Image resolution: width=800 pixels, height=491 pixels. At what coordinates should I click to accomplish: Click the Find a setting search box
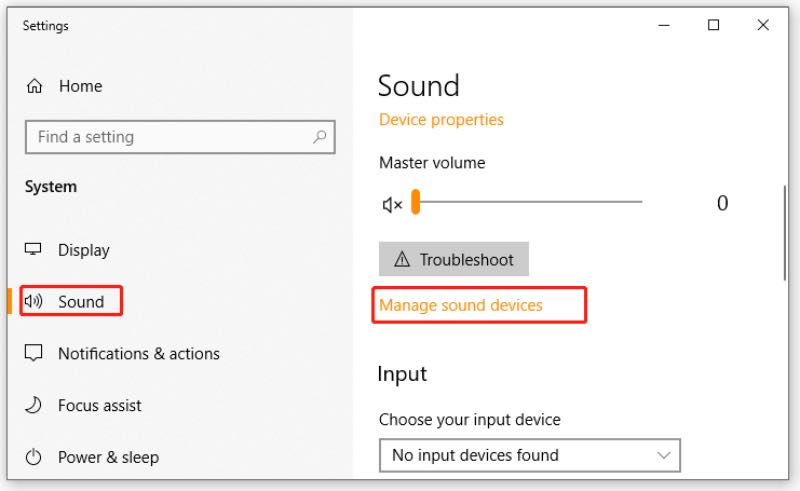[170, 137]
